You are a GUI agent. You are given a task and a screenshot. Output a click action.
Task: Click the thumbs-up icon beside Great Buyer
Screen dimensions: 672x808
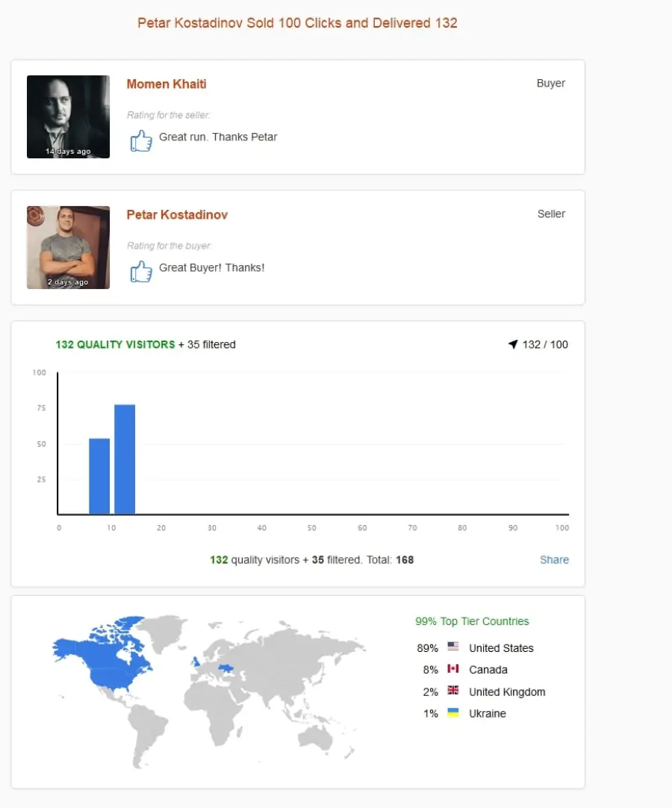(x=141, y=271)
